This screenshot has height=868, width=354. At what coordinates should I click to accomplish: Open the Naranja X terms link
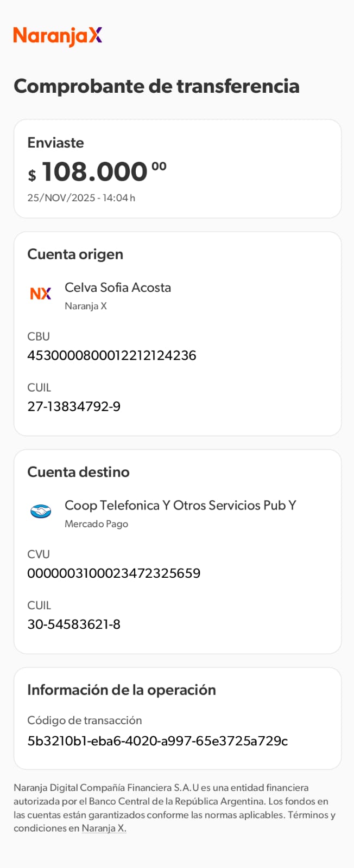coord(104,828)
